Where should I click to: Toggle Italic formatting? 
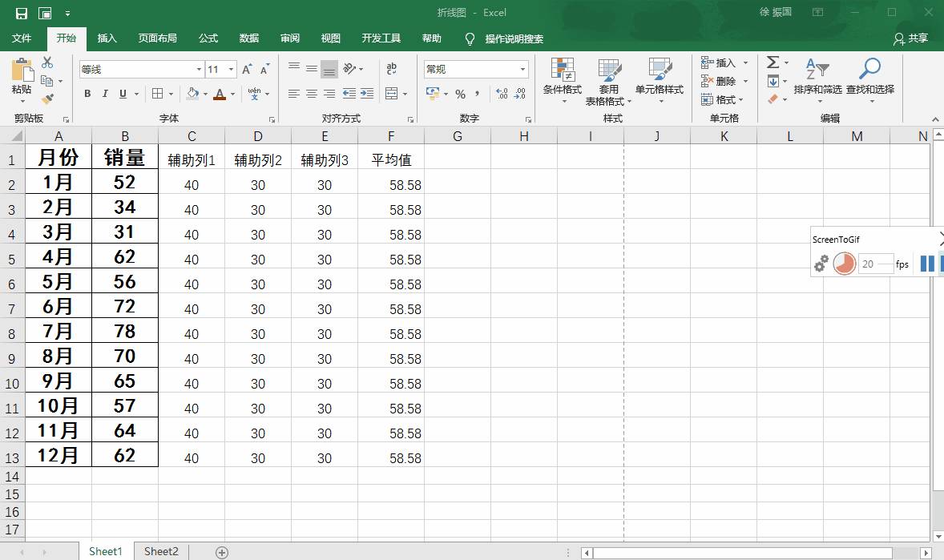pyautogui.click(x=105, y=93)
